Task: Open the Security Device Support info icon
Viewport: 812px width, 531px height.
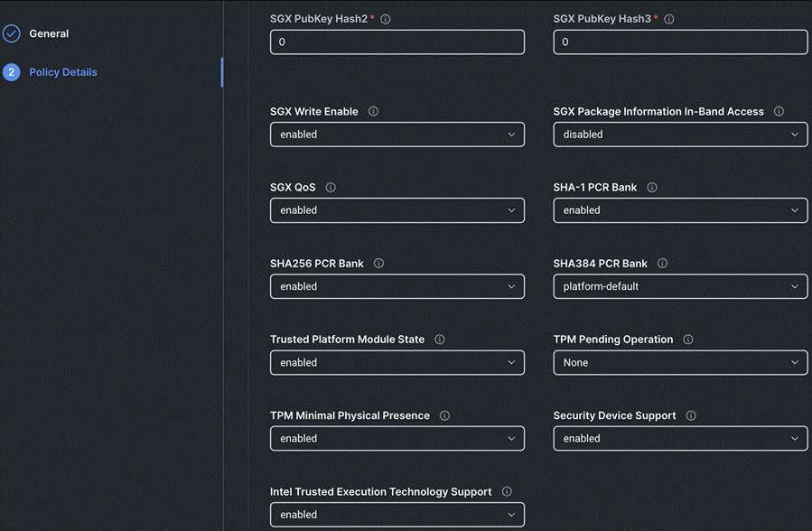Action: [x=691, y=415]
